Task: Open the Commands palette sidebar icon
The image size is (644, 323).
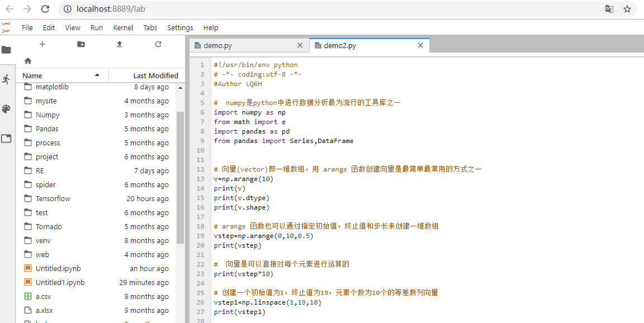Action: (6, 109)
